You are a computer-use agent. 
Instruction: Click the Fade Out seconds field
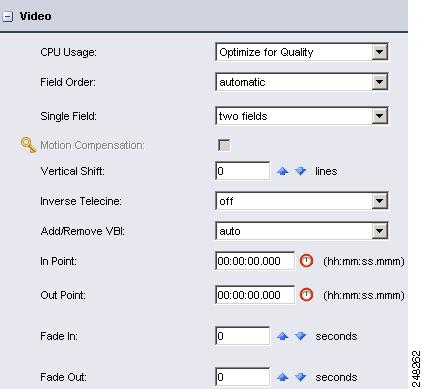pos(243,377)
